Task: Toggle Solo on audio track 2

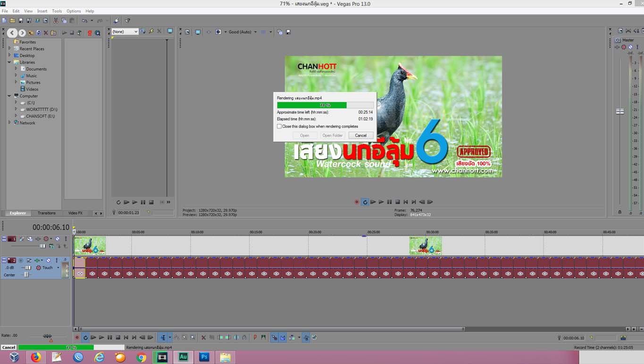Action: click(x=57, y=260)
